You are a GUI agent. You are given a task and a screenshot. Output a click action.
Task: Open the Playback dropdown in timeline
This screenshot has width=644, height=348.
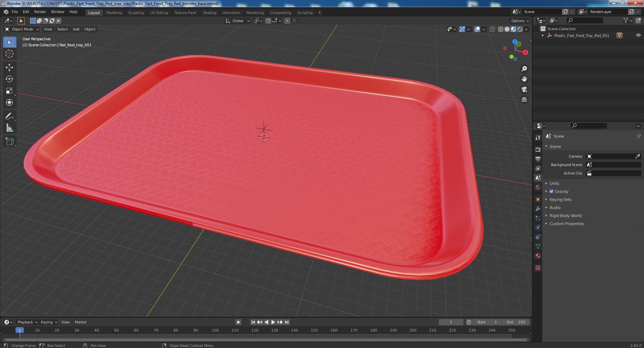coord(27,322)
